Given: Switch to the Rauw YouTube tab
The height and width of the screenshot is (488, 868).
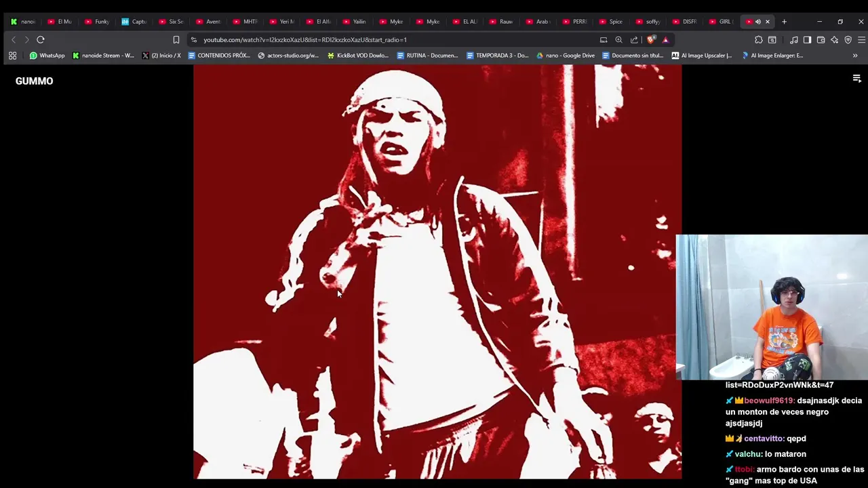Looking at the screenshot, I should [x=501, y=22].
